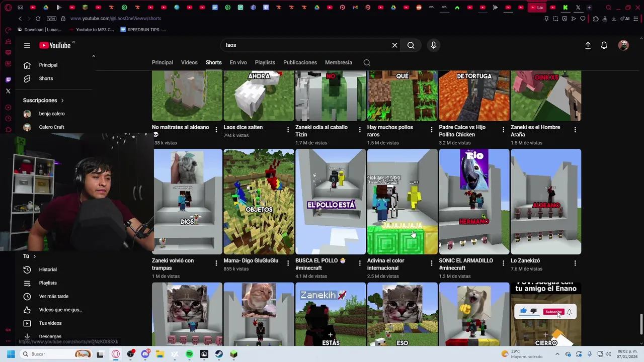Image resolution: width=644 pixels, height=362 pixels.
Task: Open the YouTube hamburger guide menu
Action: (27, 45)
